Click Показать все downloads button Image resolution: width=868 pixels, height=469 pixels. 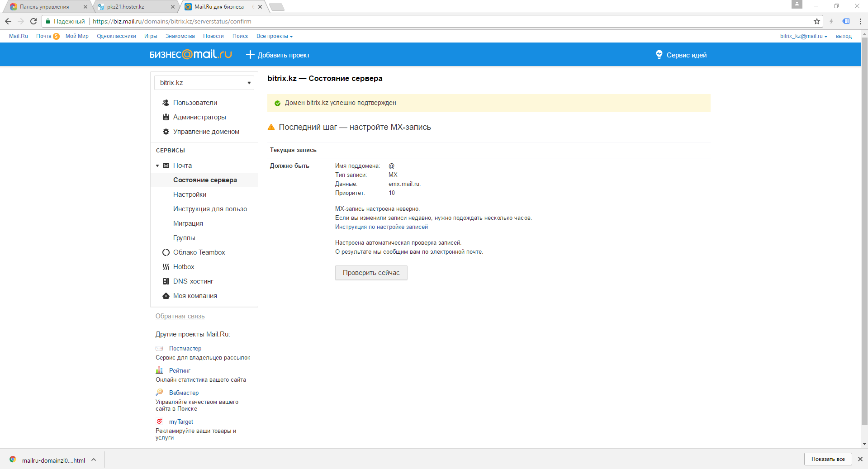click(828, 459)
